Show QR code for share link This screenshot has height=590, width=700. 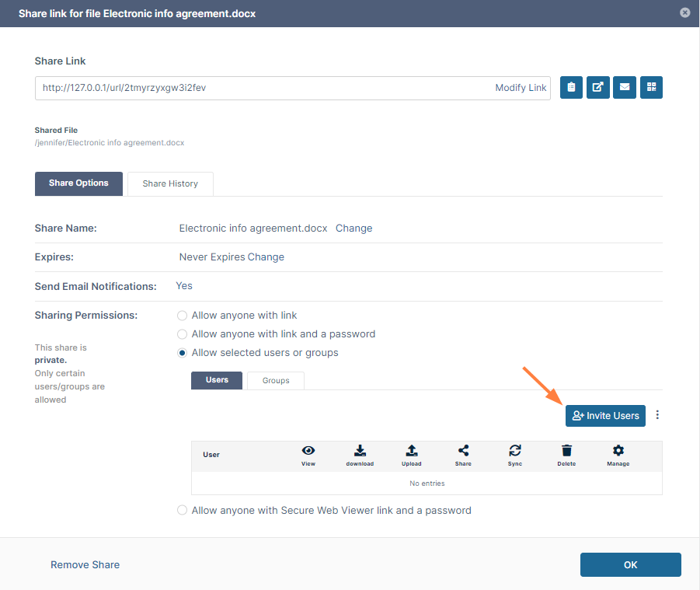651,88
